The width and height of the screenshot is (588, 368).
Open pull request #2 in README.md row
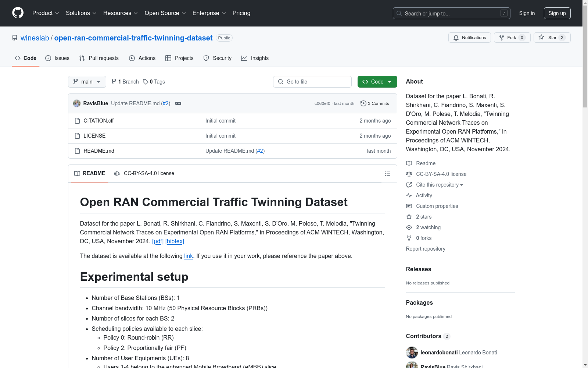tap(260, 151)
